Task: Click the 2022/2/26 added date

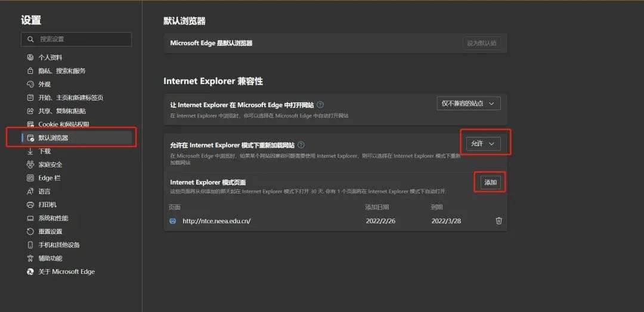Action: point(380,221)
